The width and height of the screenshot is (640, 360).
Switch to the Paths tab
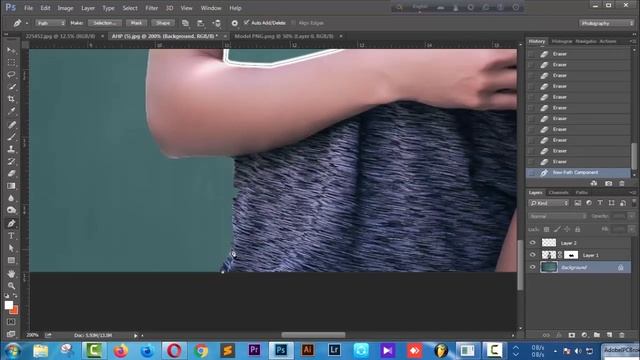tap(581, 193)
